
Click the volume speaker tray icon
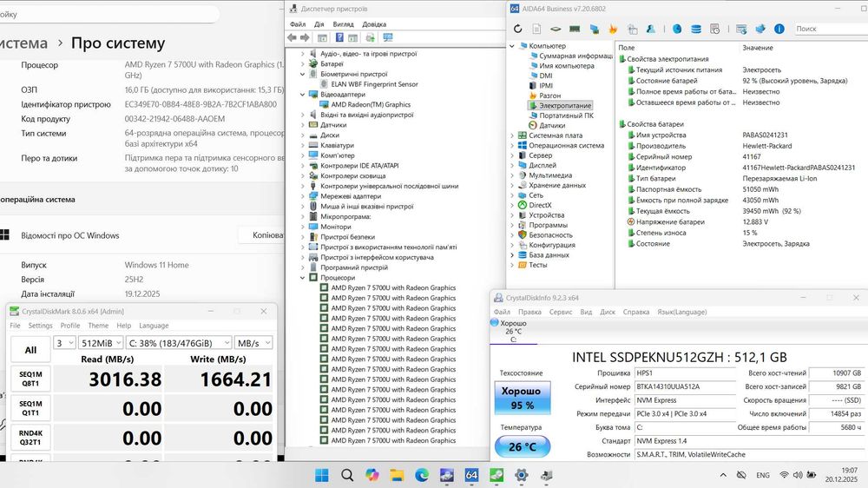798,475
